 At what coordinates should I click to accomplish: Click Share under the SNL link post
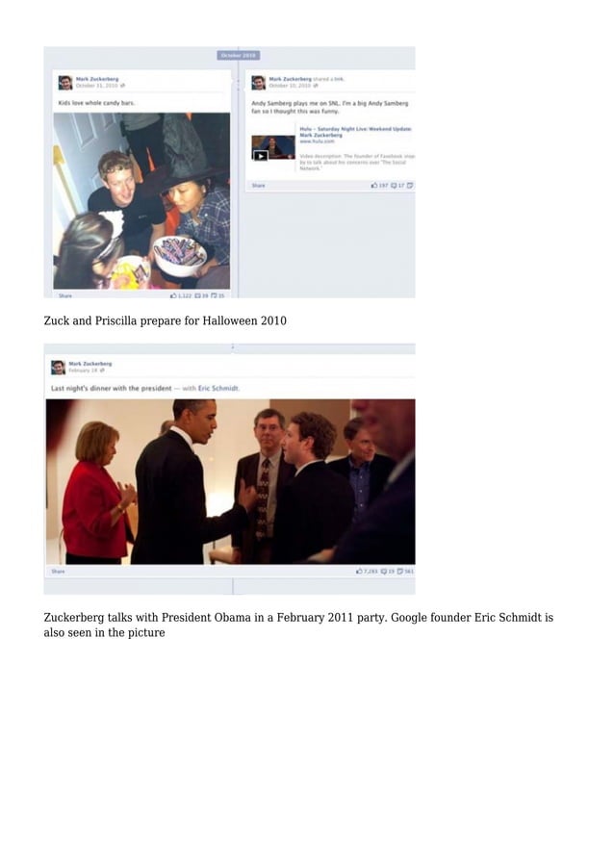pos(259,186)
